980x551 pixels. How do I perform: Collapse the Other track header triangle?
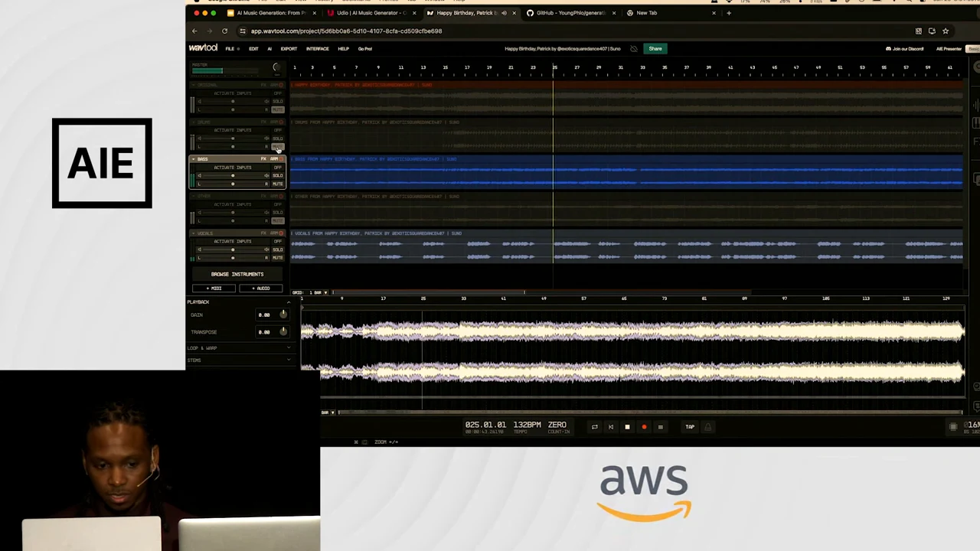[194, 196]
